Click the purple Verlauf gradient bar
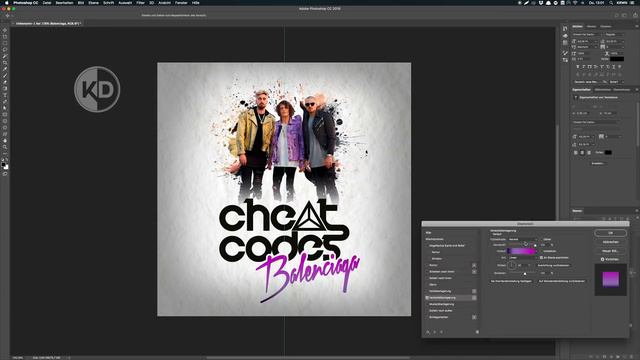 tap(521, 251)
